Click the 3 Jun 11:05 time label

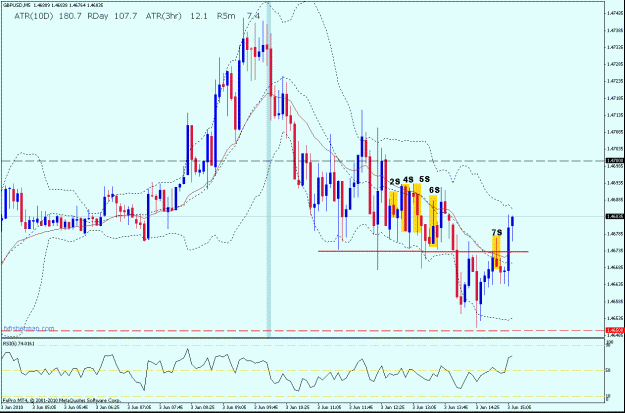[330, 409]
